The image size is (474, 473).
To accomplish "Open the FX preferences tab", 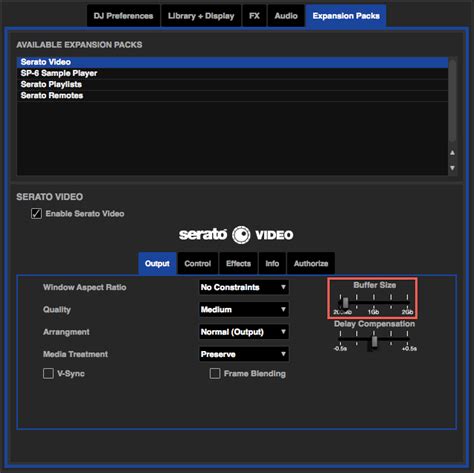I will (x=254, y=16).
